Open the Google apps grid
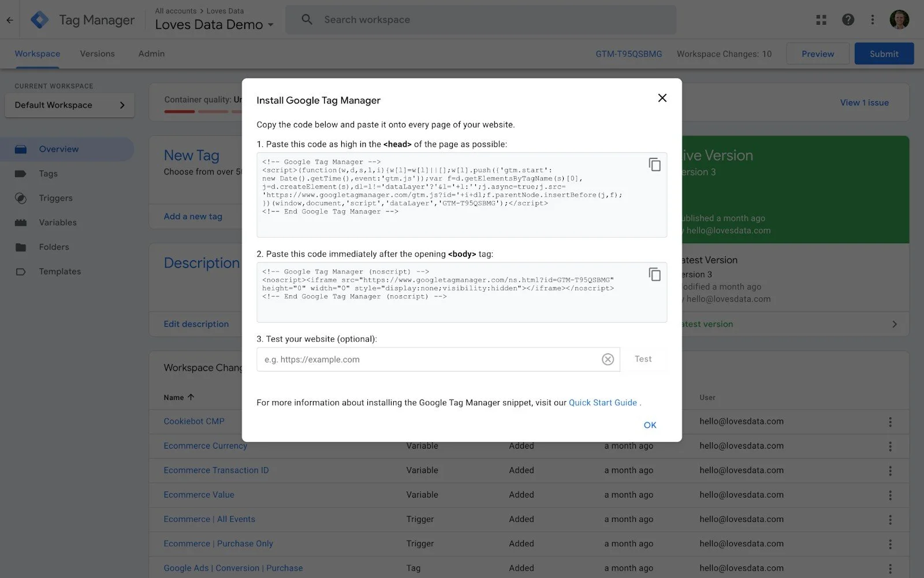Screen dimensions: 924x578 point(821,19)
